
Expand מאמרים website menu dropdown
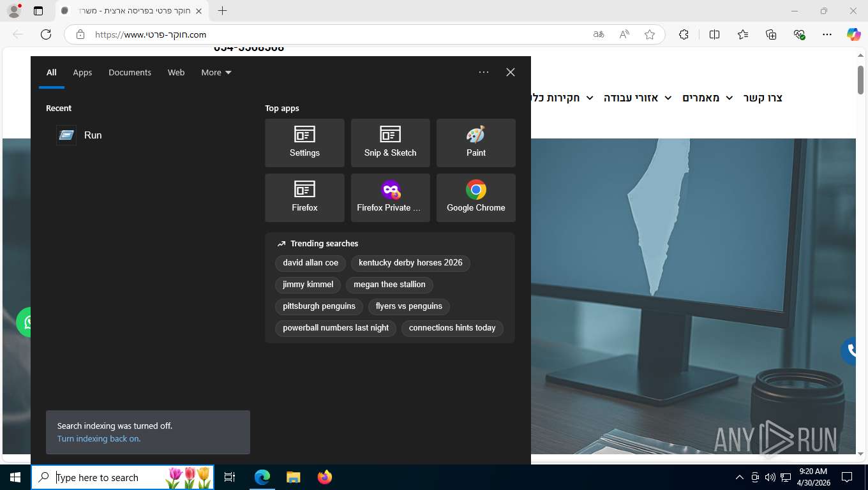pyautogui.click(x=707, y=98)
